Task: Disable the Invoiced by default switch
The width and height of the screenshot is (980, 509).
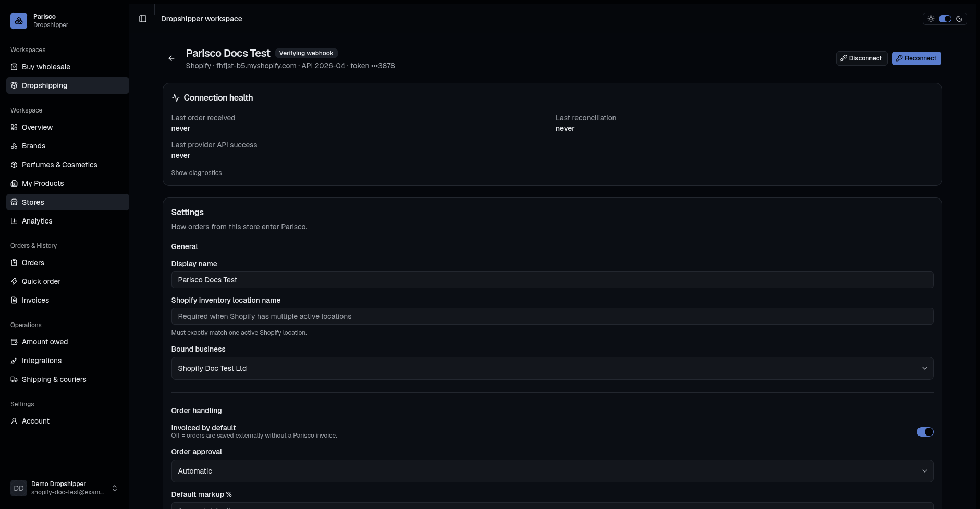Action: click(925, 432)
